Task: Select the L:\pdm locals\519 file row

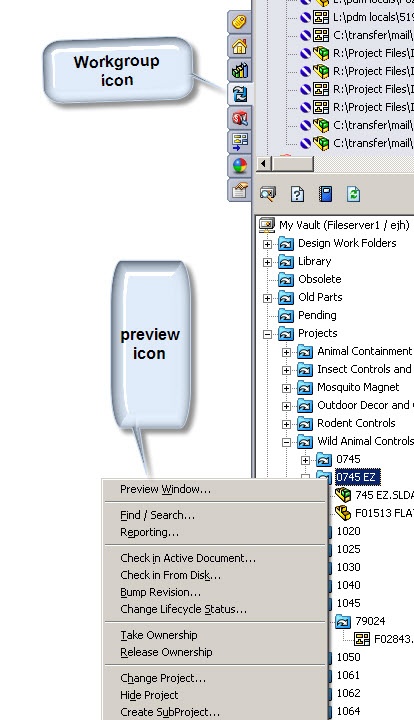Action: pos(373,17)
